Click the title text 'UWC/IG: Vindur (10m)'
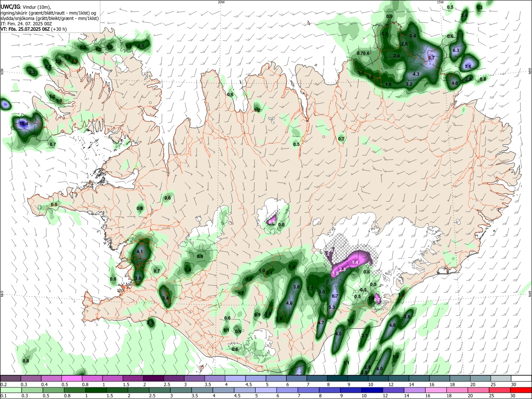The image size is (532, 399). (25, 7)
